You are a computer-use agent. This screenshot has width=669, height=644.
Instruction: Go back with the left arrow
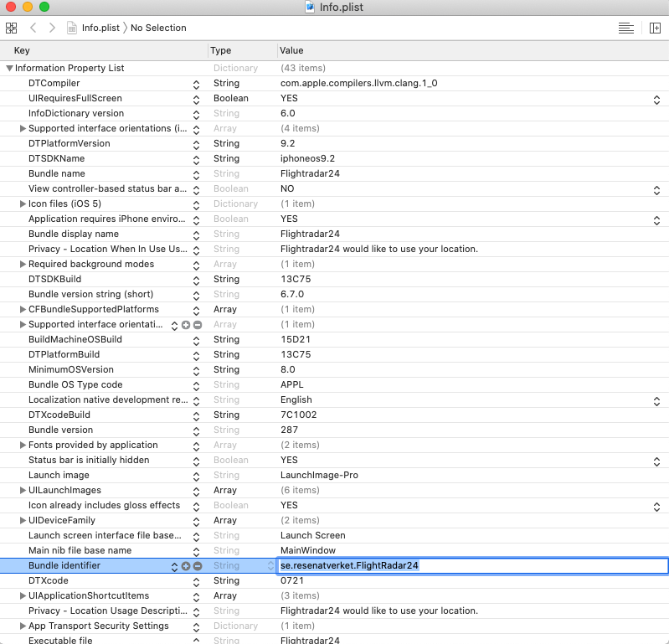point(33,28)
